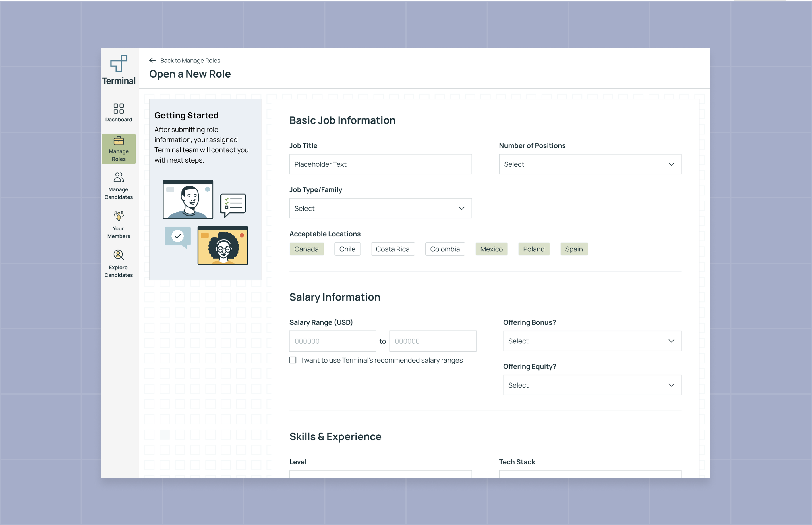812x525 pixels.
Task: Click the Job Title text field
Action: (380, 164)
